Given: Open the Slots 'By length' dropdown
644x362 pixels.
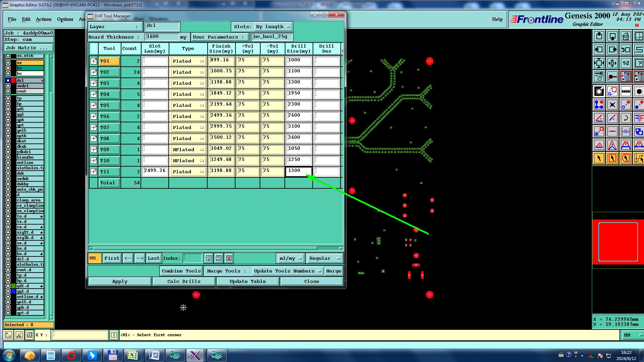Looking at the screenshot, I should (273, 27).
